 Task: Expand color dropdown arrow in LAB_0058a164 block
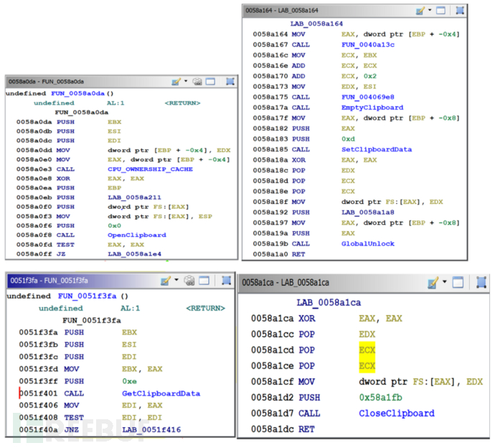(430, 11)
